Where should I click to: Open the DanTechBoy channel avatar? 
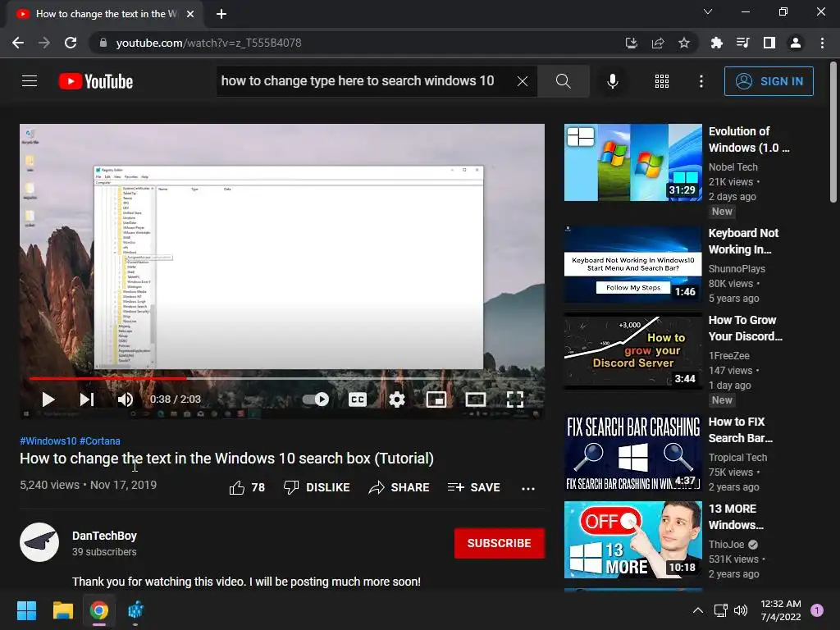tap(39, 542)
